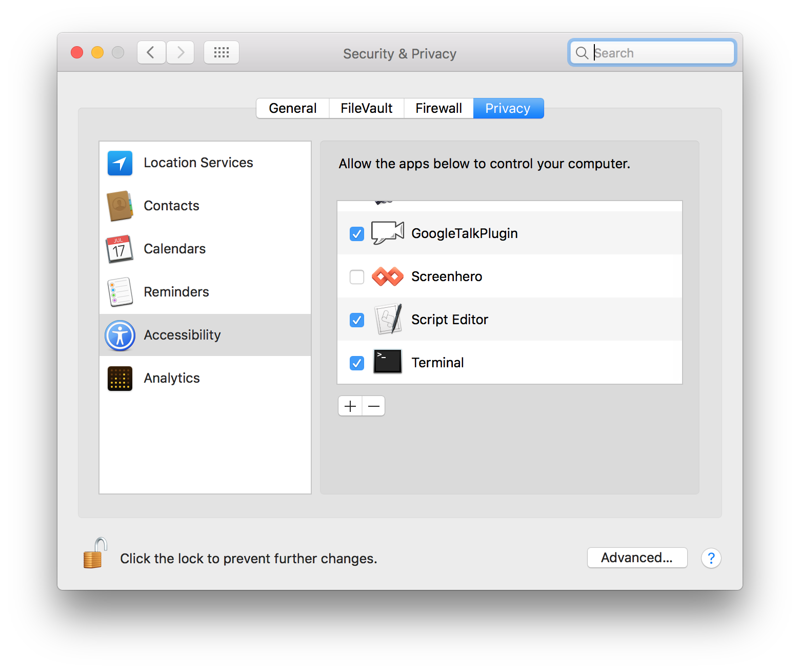Click the blue Accessibility figure icon
Screen dimensions: 800x672
tap(120, 335)
